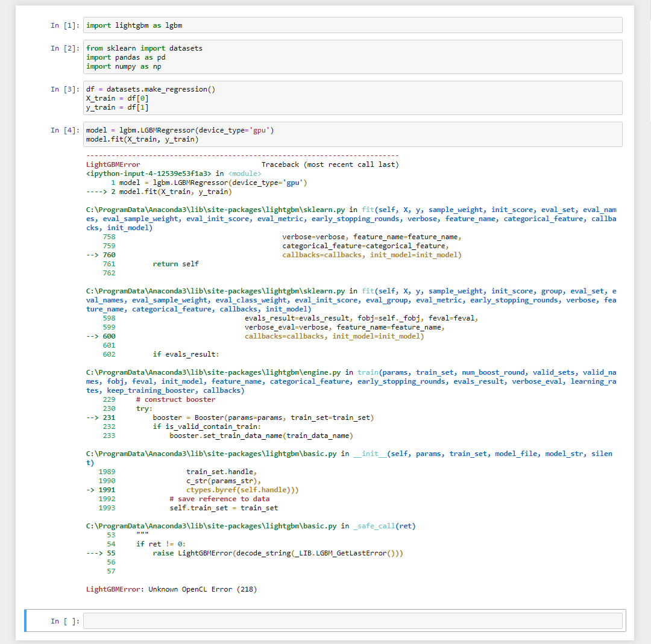
Task: Click the 'from sklearn import datasets' code line
Action: [134, 48]
